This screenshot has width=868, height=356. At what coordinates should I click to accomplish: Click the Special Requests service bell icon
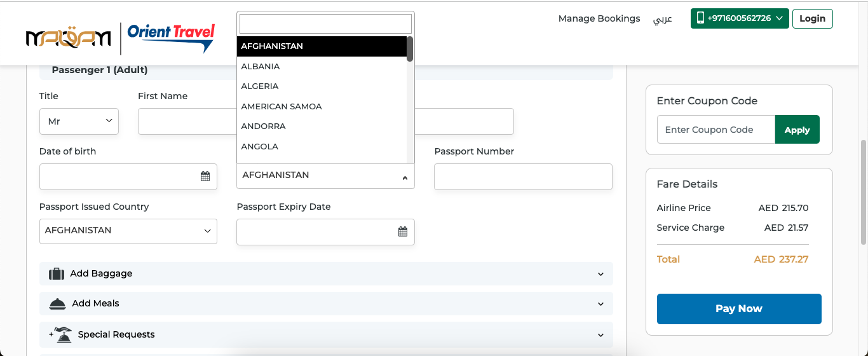[x=61, y=334]
